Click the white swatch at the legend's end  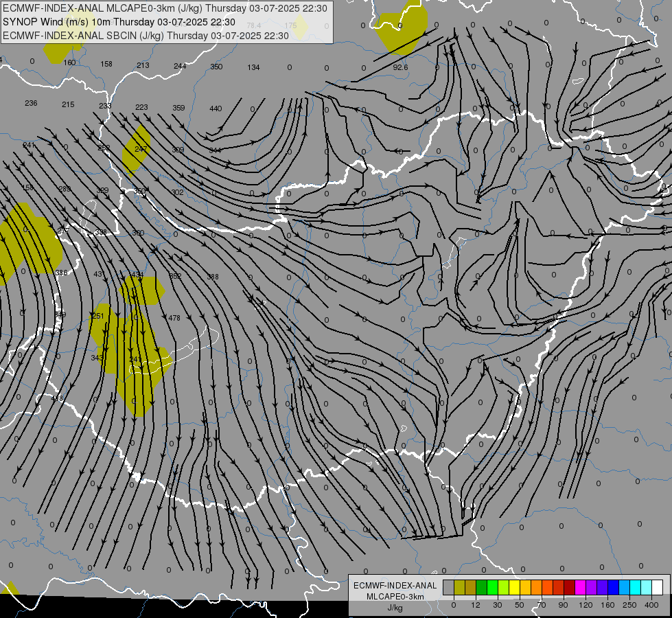[657, 587]
